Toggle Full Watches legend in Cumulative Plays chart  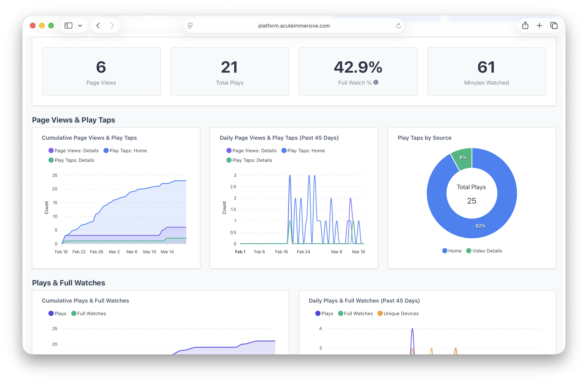point(88,313)
